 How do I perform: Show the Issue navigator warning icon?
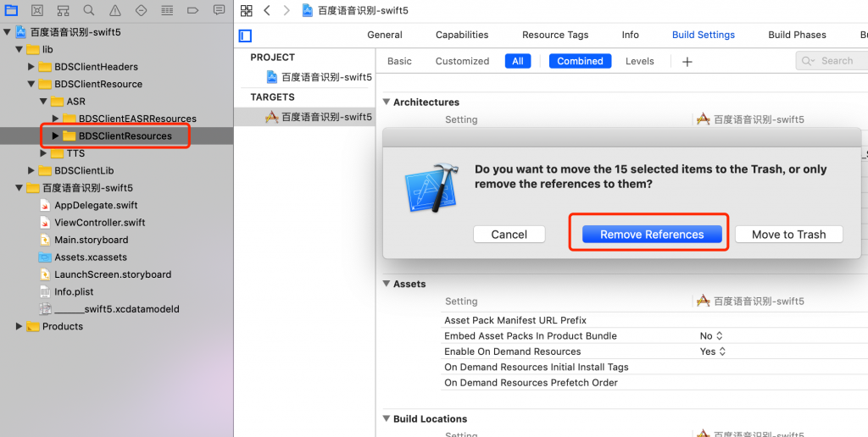[115, 10]
